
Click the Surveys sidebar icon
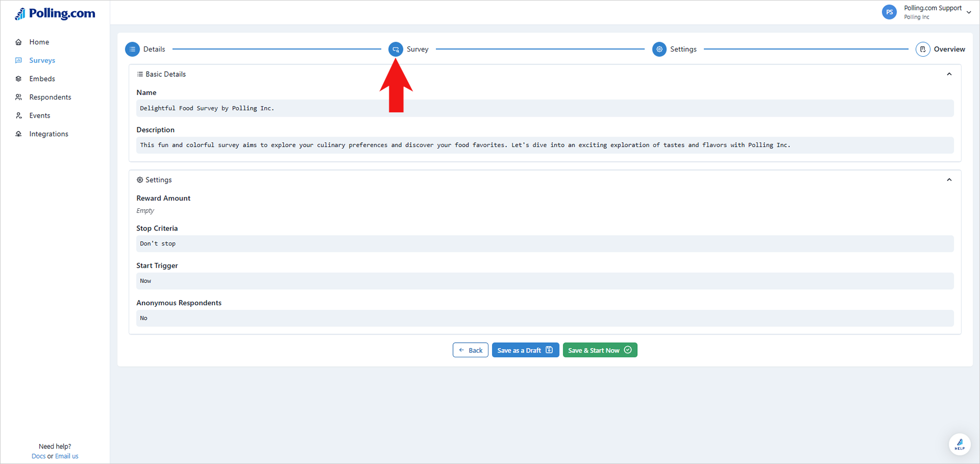[x=19, y=60]
